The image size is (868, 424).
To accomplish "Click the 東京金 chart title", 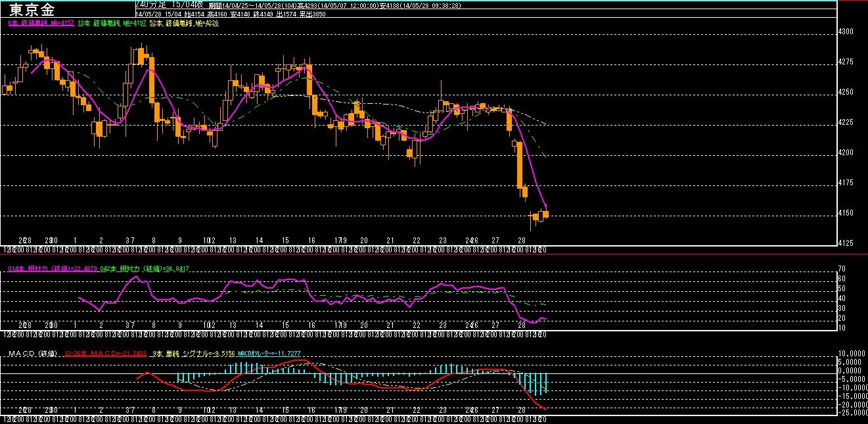I will point(33,9).
